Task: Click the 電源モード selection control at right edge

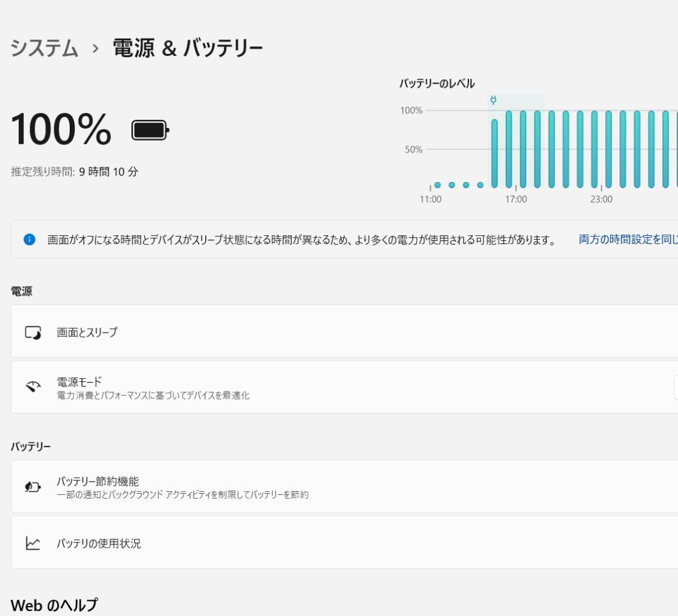Action: (675, 387)
